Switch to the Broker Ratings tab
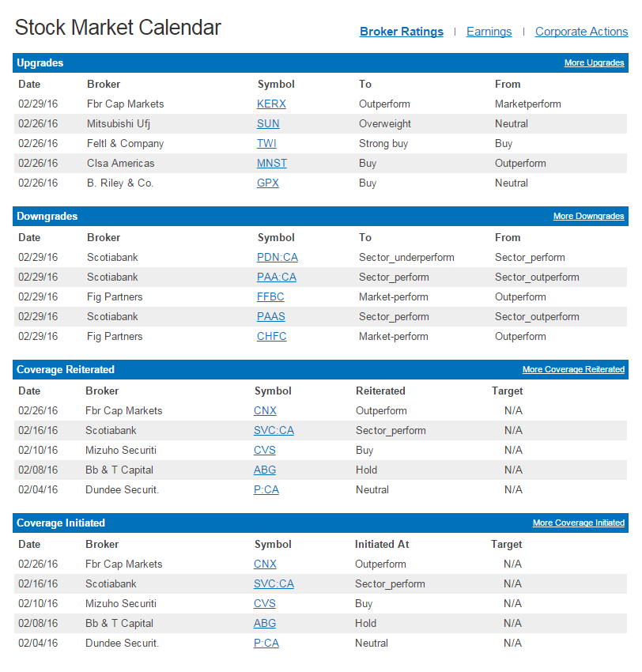The width and height of the screenshot is (642, 672). (402, 32)
